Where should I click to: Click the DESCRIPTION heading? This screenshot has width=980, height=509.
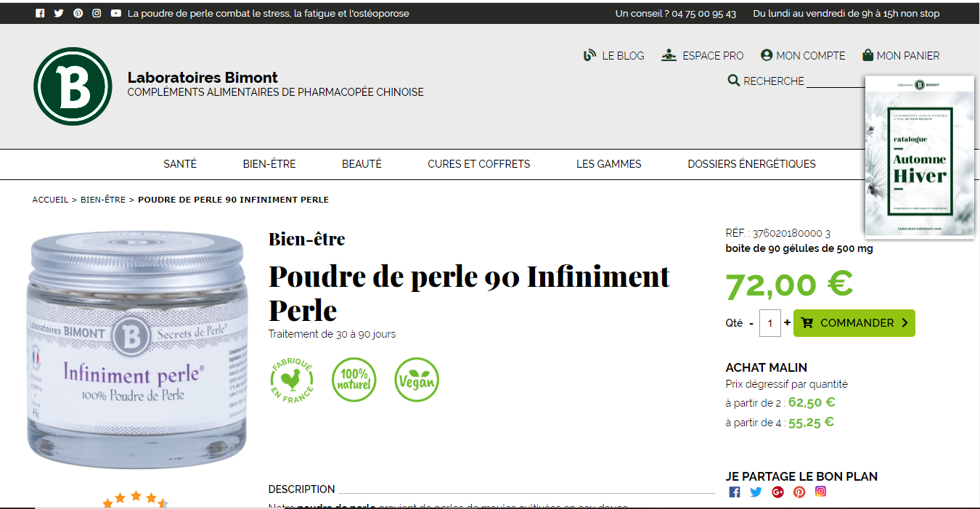pyautogui.click(x=302, y=489)
